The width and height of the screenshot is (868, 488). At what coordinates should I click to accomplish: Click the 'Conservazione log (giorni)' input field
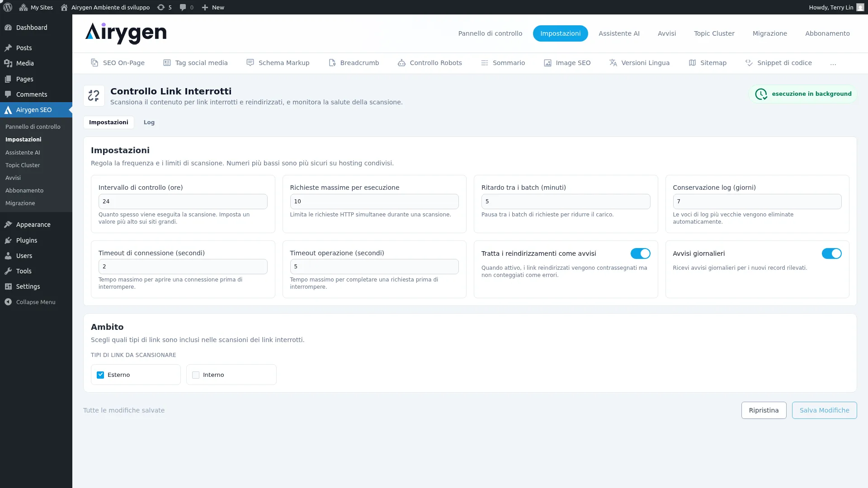[757, 202]
